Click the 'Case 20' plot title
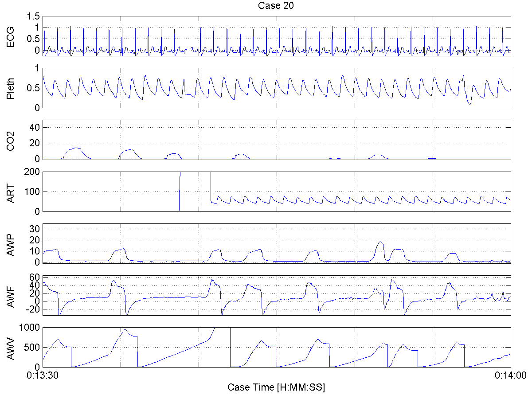Screen dimensions: 532x399 [277, 6]
